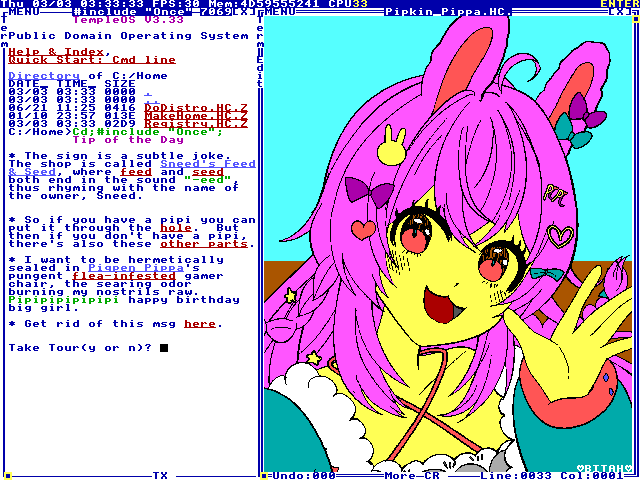The width and height of the screenshot is (640, 480).
Task: Follow the Pigpen Pippa link
Action: [136, 268]
